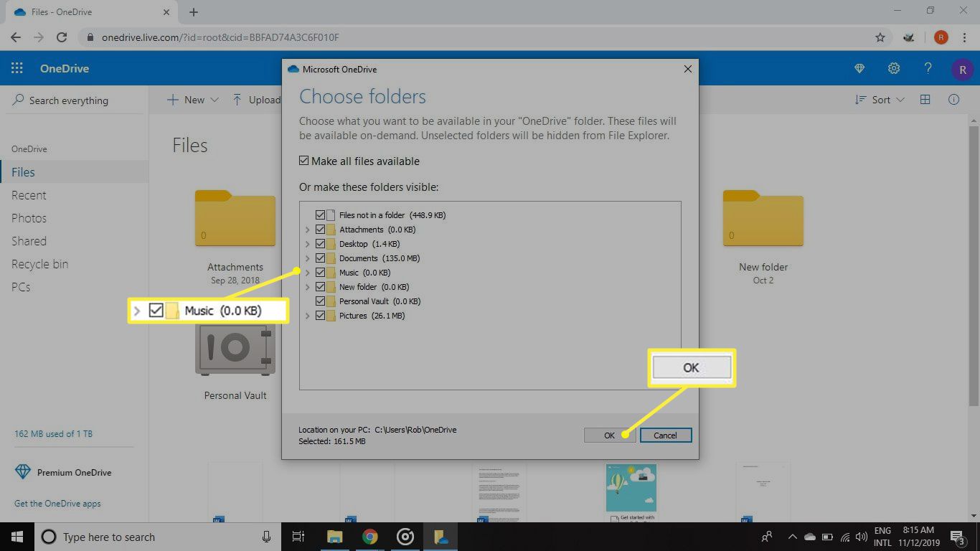
Task: Click the OneDrive header title
Action: click(x=65, y=69)
